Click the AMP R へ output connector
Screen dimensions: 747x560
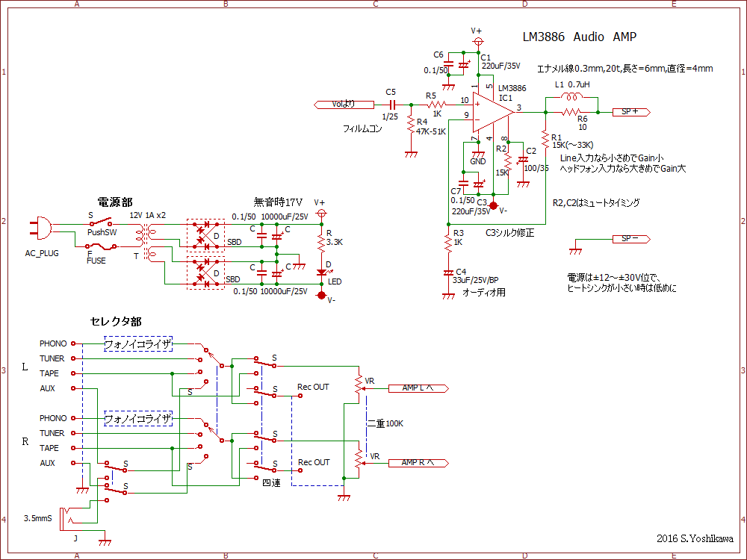click(x=418, y=463)
